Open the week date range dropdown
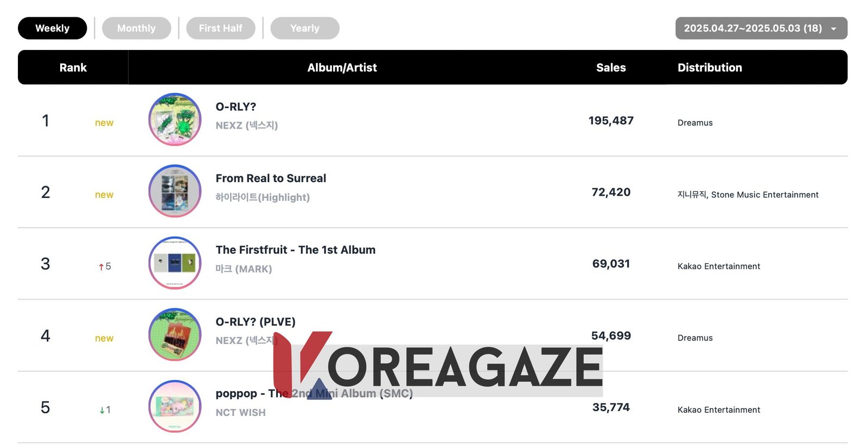This screenshot has height=448, width=868. 753,28
